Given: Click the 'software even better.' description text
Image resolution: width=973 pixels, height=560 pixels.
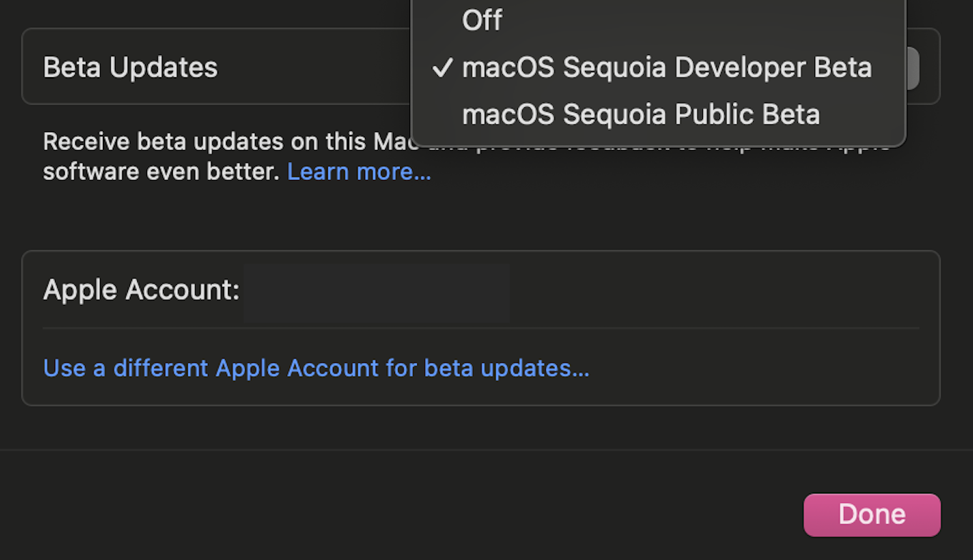Looking at the screenshot, I should (x=161, y=171).
